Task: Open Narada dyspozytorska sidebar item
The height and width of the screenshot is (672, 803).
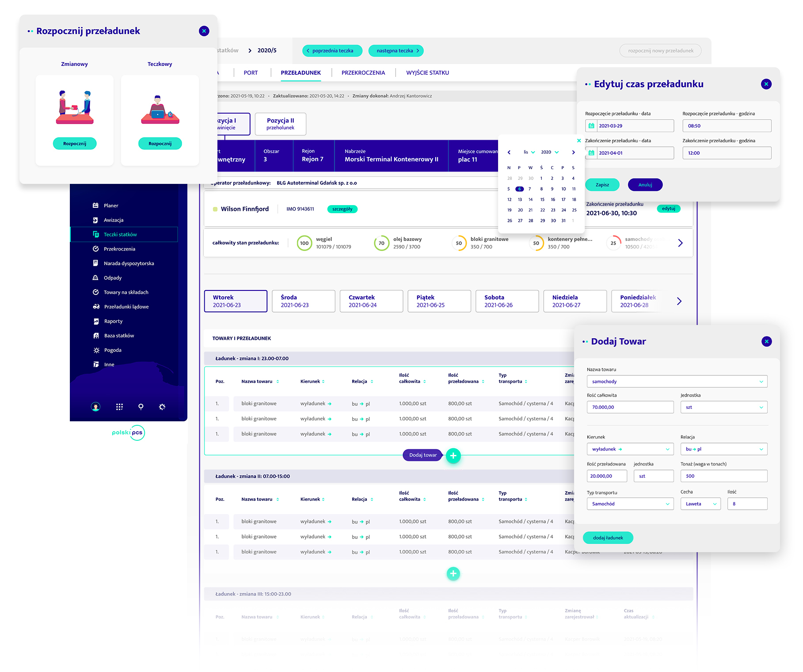Action: (124, 263)
